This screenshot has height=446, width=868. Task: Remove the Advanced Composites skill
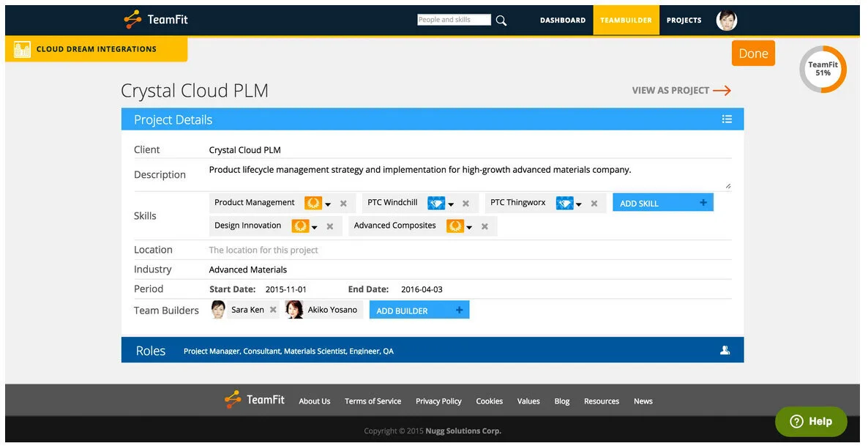[484, 226]
